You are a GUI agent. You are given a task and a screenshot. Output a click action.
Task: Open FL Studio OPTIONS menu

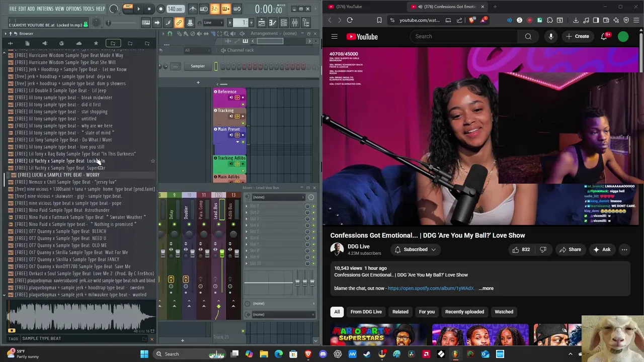pyautogui.click(x=73, y=9)
